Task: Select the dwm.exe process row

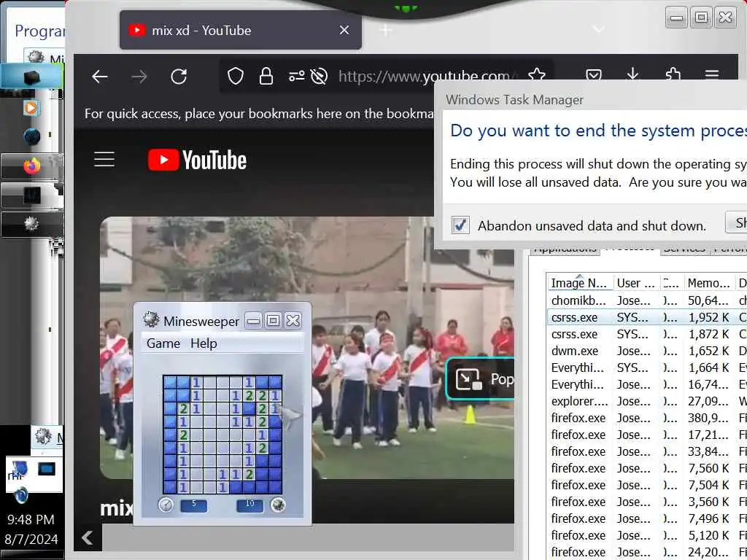Action: (647, 351)
